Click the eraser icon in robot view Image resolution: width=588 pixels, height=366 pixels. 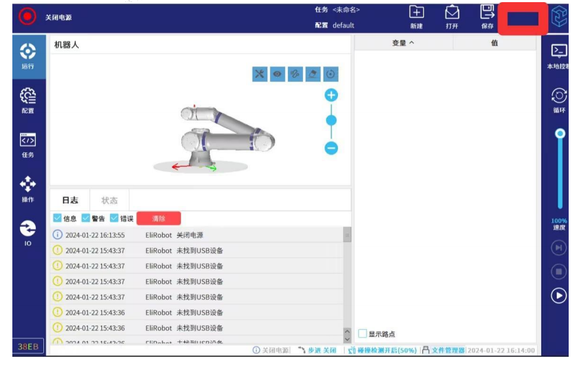tap(313, 75)
